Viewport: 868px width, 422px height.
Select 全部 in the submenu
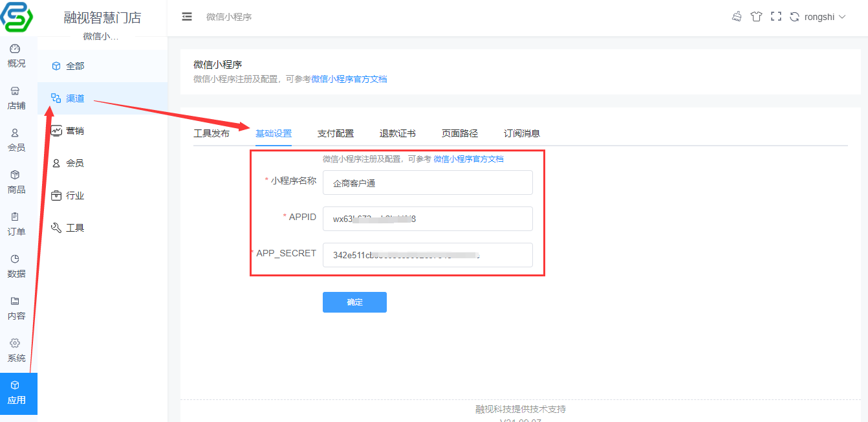(x=102, y=66)
